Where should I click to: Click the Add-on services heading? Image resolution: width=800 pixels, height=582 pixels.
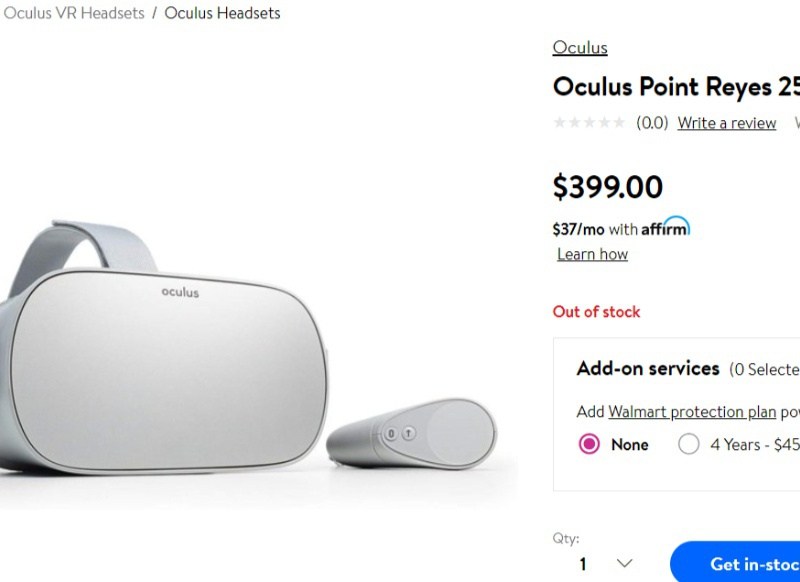pos(648,368)
